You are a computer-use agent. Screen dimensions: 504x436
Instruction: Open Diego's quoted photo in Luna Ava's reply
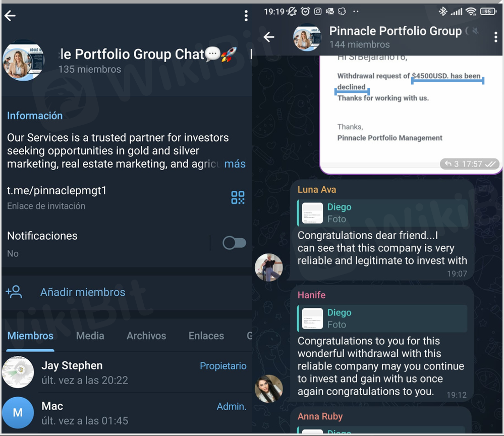click(x=382, y=213)
